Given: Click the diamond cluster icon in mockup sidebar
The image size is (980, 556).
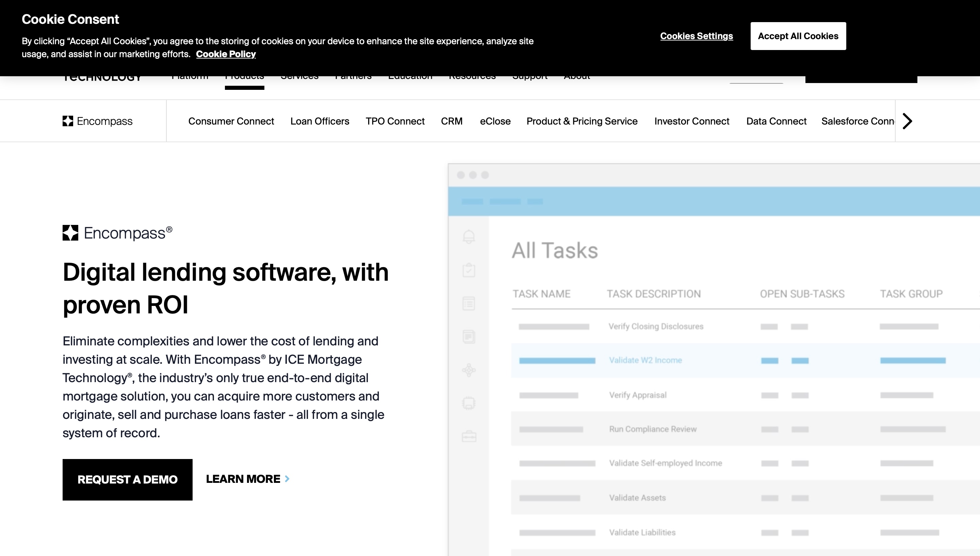Looking at the screenshot, I should [469, 370].
